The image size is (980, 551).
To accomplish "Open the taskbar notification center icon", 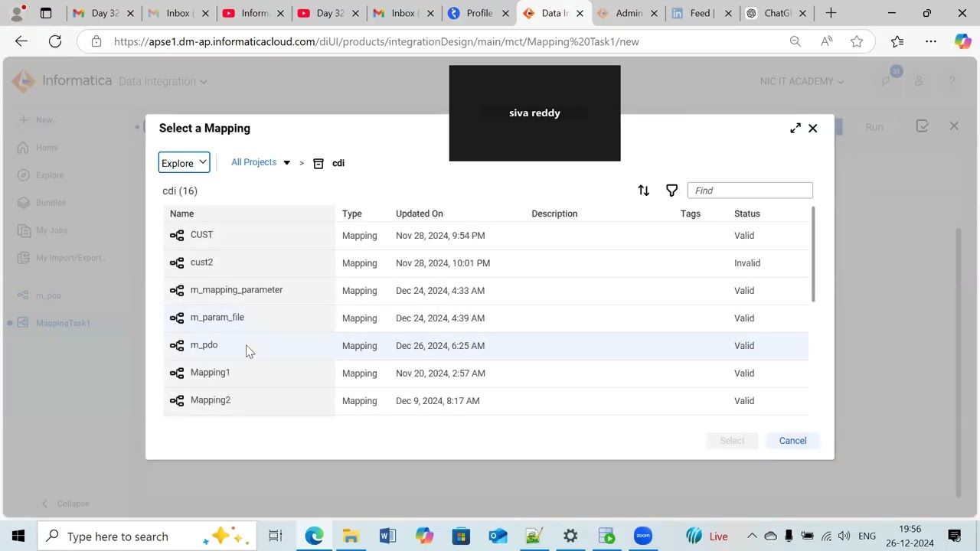I will tap(955, 536).
